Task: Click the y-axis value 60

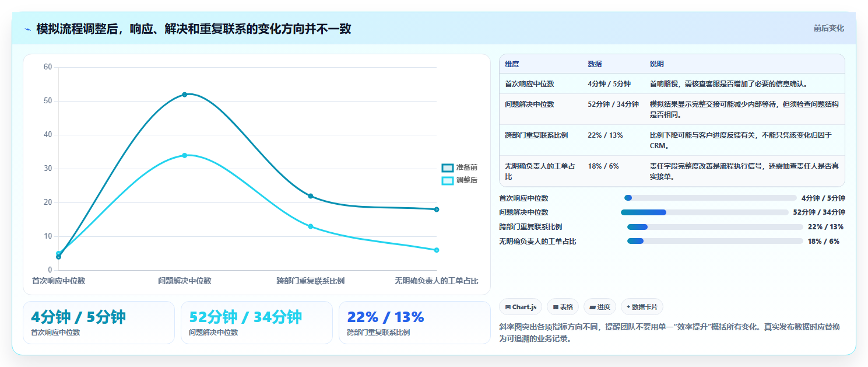Action: (48, 67)
